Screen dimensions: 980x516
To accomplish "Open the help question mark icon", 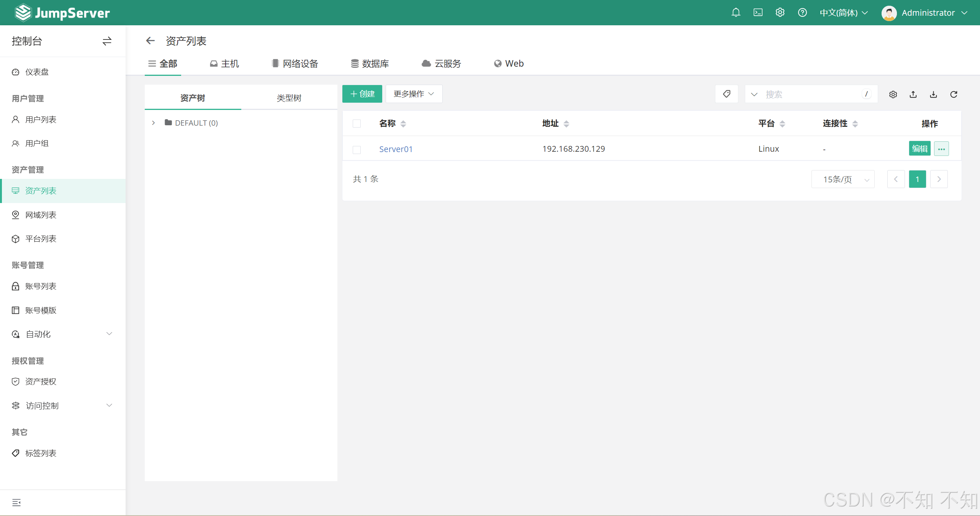I will [x=802, y=13].
